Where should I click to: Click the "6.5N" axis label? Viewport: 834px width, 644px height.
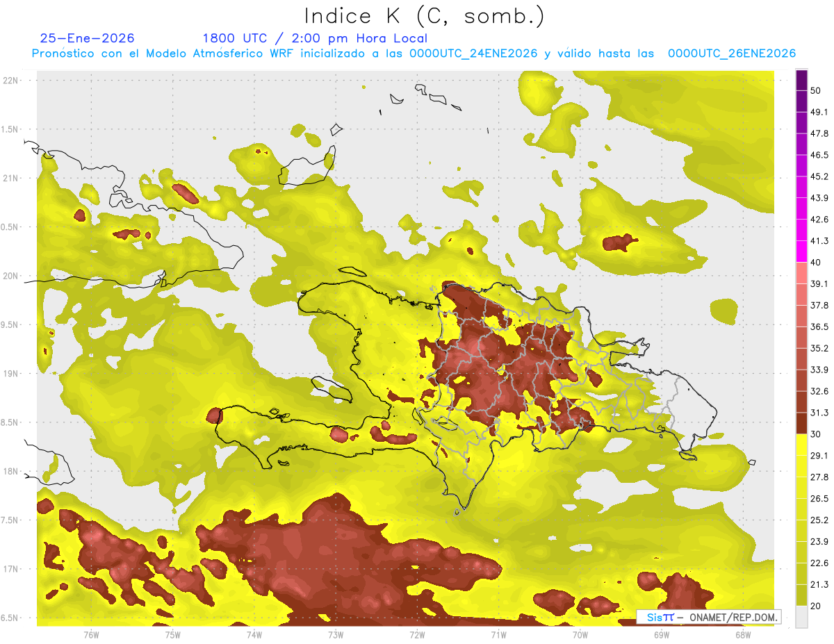tap(10, 618)
